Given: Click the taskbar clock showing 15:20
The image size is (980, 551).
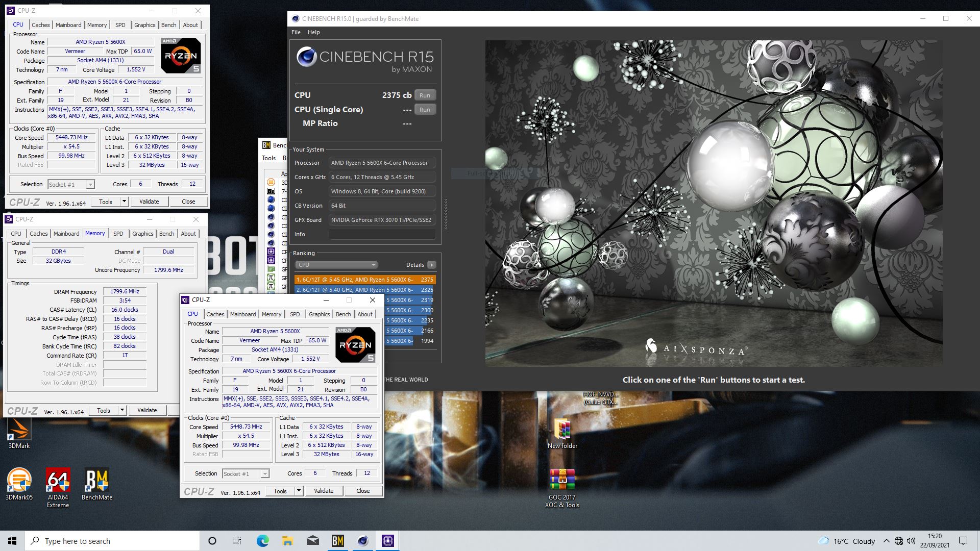Looking at the screenshot, I should pos(935,541).
